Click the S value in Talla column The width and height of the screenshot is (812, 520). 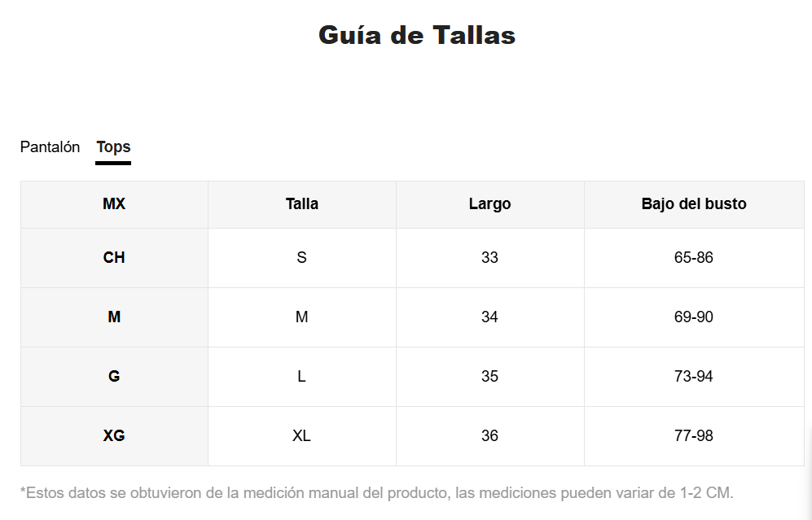pyautogui.click(x=302, y=258)
